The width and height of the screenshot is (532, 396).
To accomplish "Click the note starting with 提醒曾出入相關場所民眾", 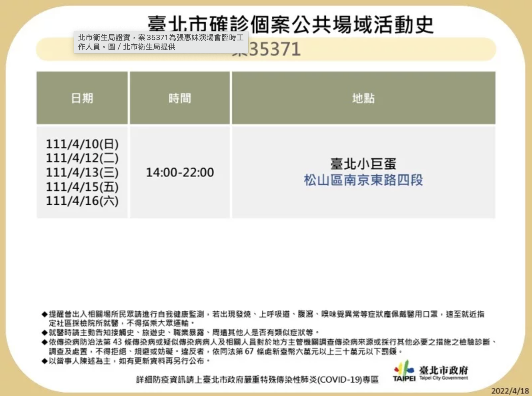I will point(263,319).
